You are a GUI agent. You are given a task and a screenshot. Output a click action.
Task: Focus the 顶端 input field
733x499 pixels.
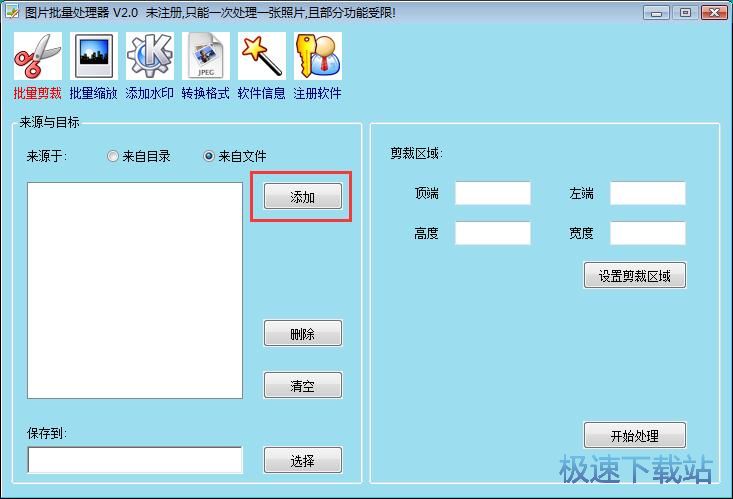tap(493, 194)
